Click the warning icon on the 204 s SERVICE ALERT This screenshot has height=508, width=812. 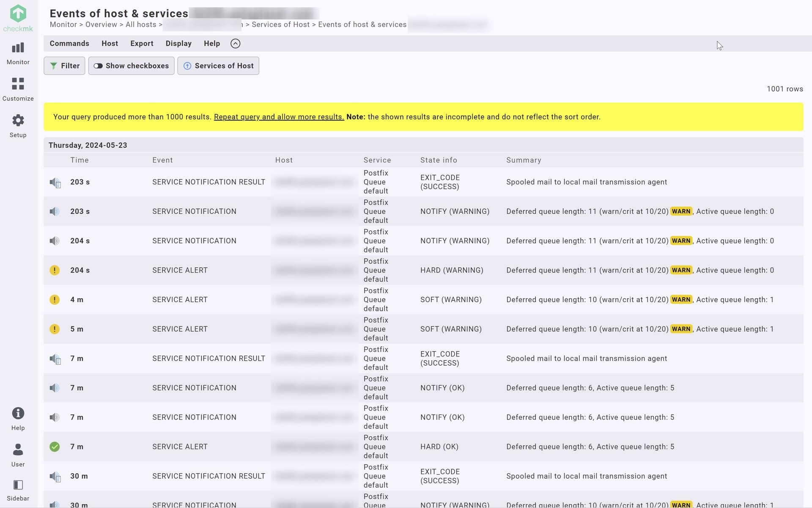[55, 270]
